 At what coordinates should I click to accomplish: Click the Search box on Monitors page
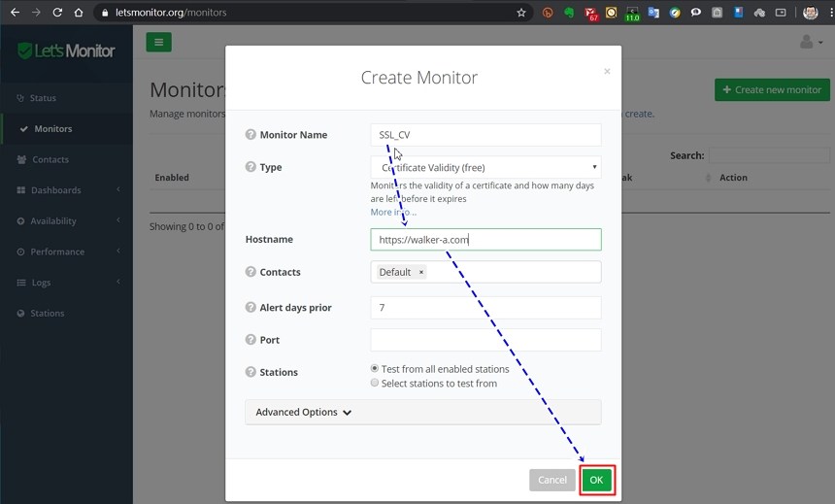coord(769,155)
